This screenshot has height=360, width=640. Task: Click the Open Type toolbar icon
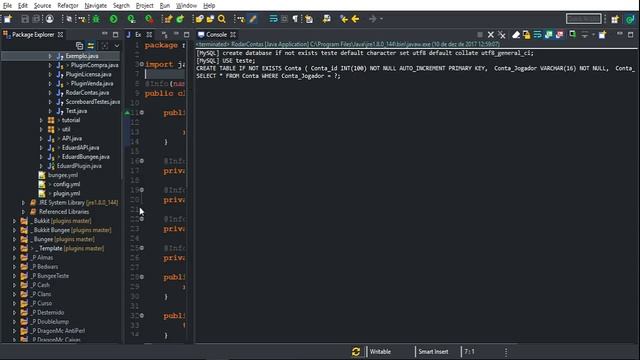coord(199,19)
